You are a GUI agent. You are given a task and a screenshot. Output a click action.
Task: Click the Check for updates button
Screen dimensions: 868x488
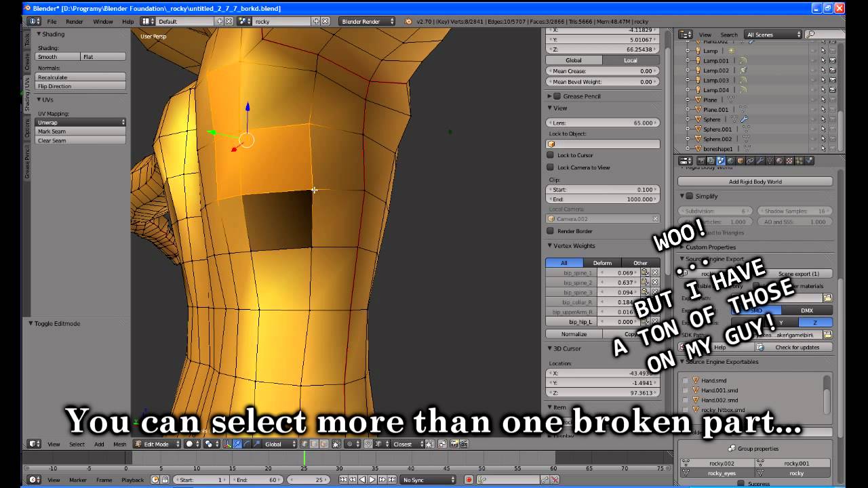coord(793,347)
